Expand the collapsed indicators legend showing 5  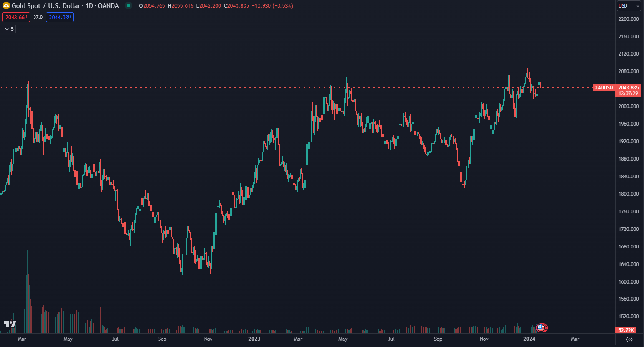(9, 29)
